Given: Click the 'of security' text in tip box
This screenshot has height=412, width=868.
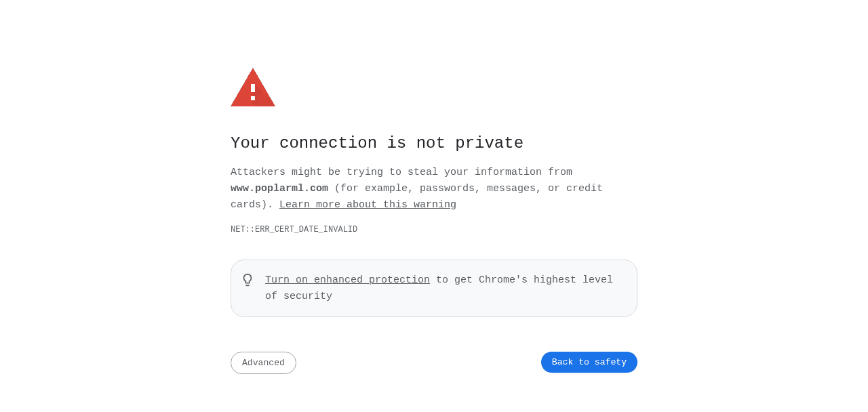Looking at the screenshot, I should coord(298,296).
